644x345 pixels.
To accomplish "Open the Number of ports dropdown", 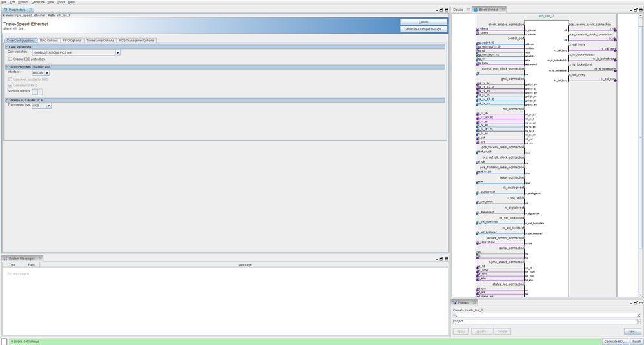I will click(x=40, y=92).
